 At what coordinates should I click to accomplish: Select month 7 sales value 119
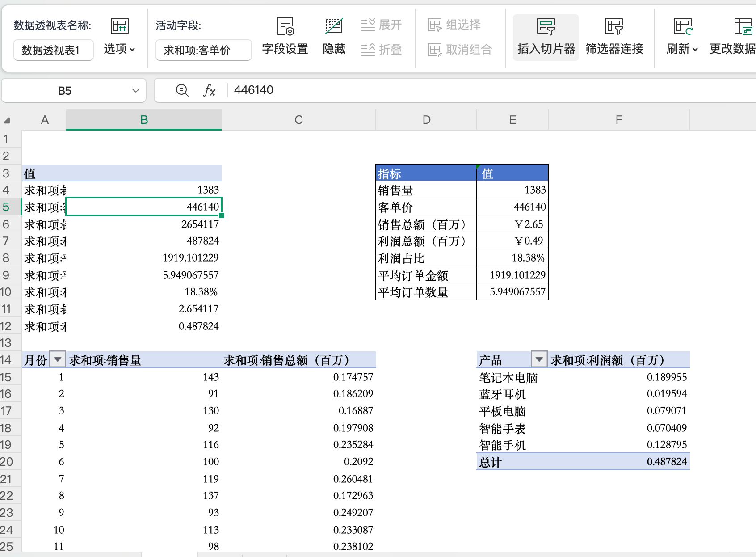(x=144, y=479)
